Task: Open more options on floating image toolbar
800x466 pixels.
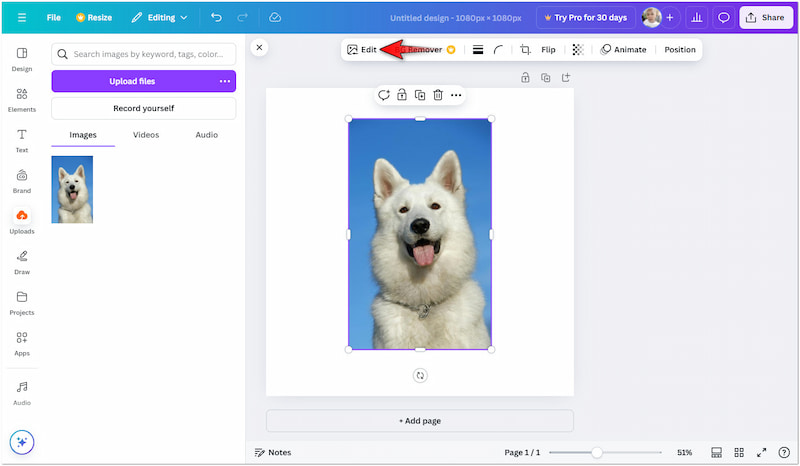Action: tap(456, 95)
